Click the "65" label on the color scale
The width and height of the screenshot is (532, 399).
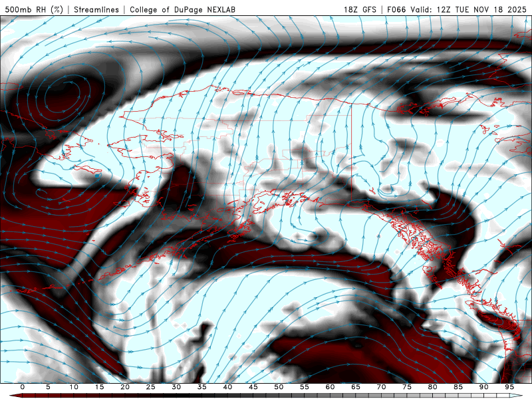356,387
